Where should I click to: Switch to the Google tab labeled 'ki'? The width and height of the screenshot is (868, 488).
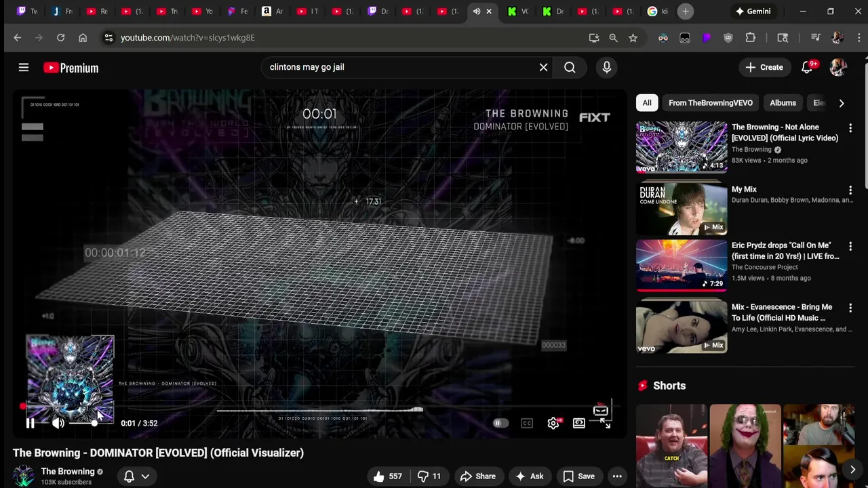pos(658,12)
